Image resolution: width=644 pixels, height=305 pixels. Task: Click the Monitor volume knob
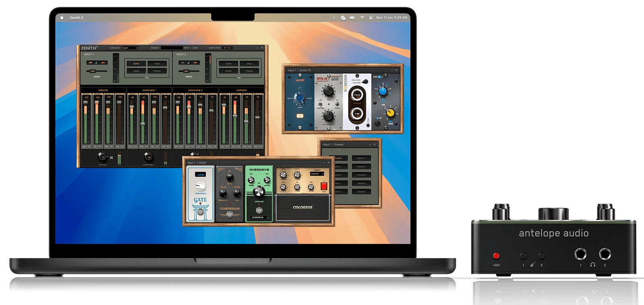pyautogui.click(x=103, y=157)
